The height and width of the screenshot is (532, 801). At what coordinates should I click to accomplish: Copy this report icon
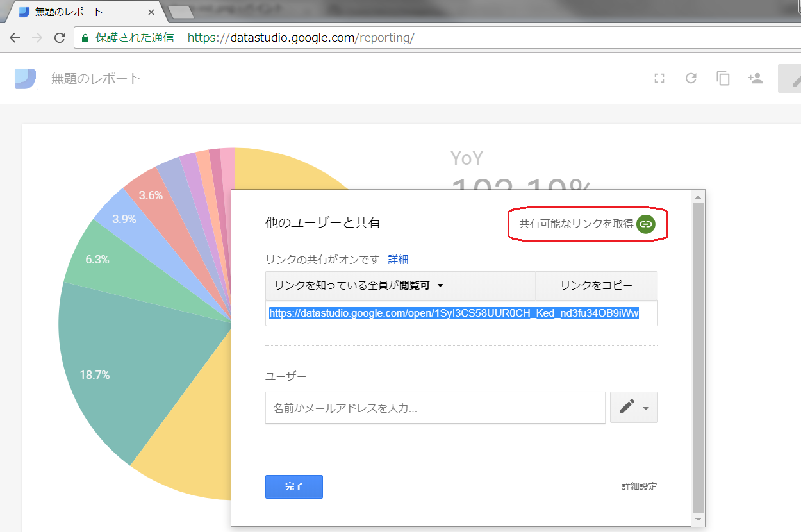pos(723,79)
